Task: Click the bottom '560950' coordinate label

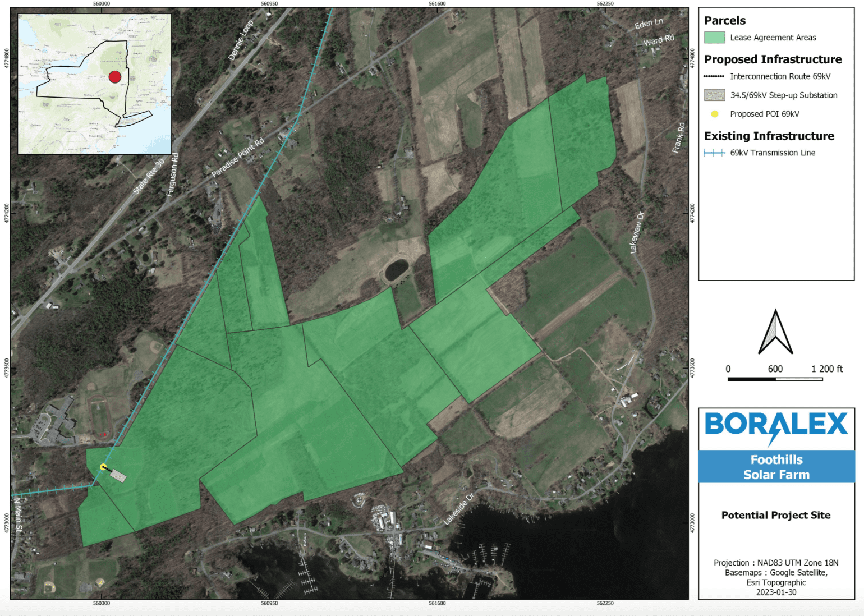Action: coord(269,603)
